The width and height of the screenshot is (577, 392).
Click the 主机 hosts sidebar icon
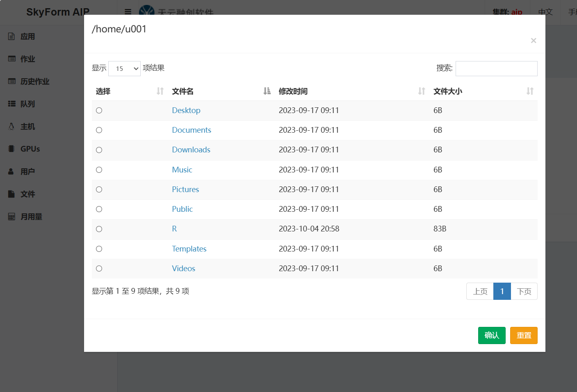11,127
